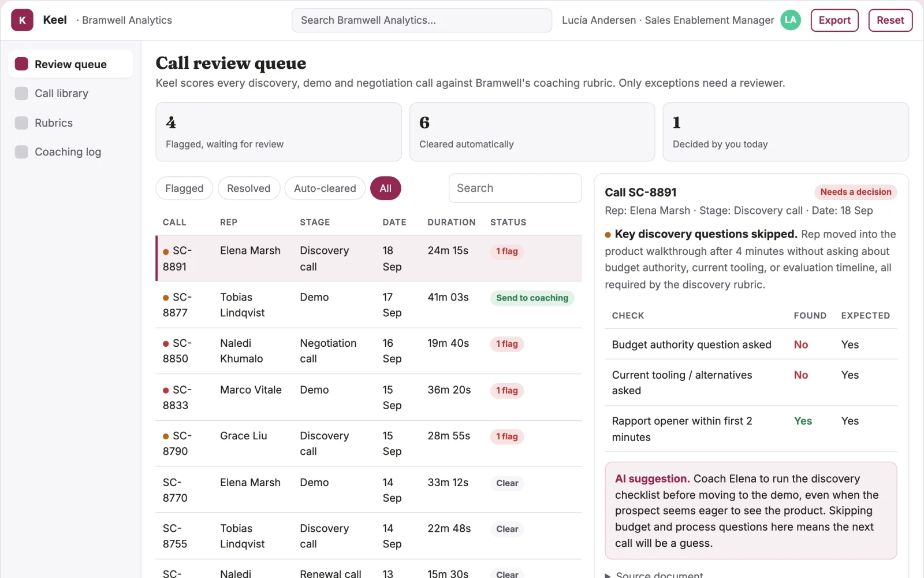Click the Review queue sidebar icon
This screenshot has width=924, height=578.
tap(21, 64)
